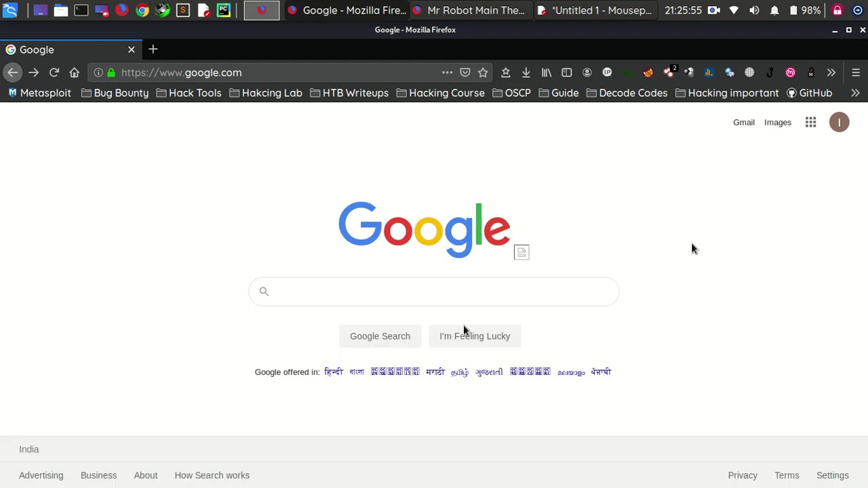Expand the Hakcing Lab bookmarks folder
This screenshot has height=488, width=868.
(x=266, y=93)
